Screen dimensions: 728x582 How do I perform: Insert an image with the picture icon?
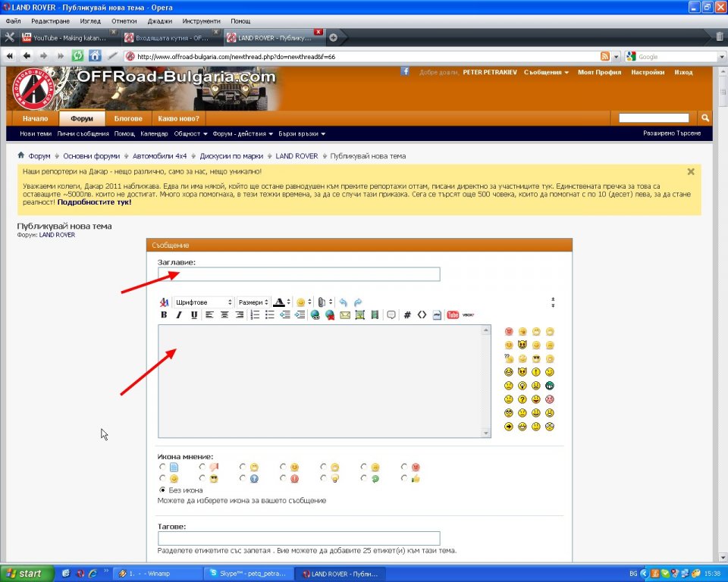click(359, 315)
